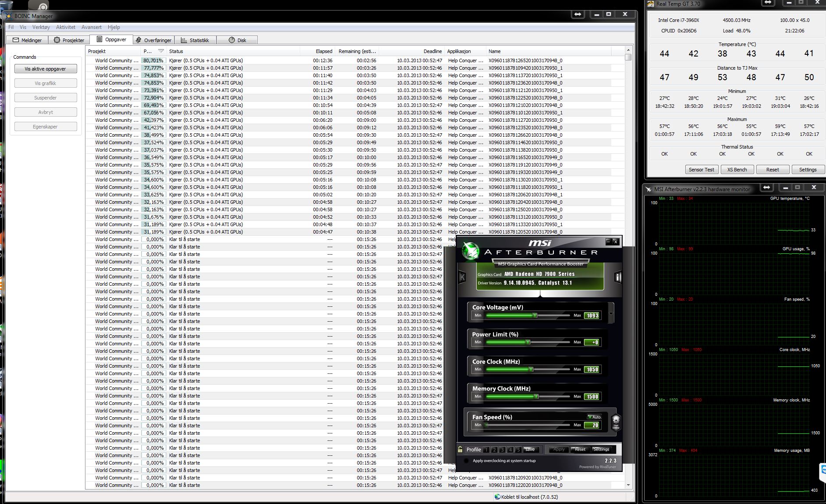The height and width of the screenshot is (504, 826).
Task: Click the Core Voltage value field 1093
Action: pos(592,316)
